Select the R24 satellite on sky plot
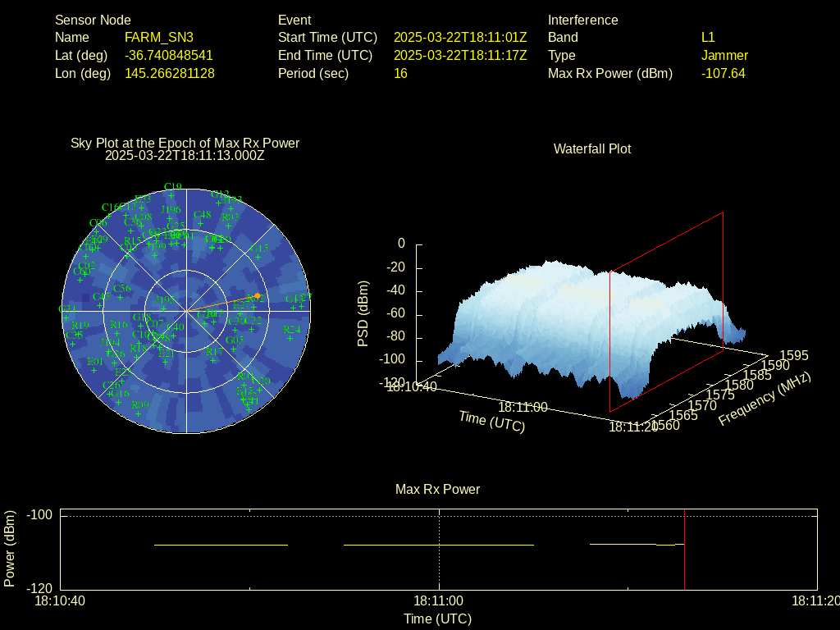The height and width of the screenshot is (630, 840). pyautogui.click(x=290, y=337)
